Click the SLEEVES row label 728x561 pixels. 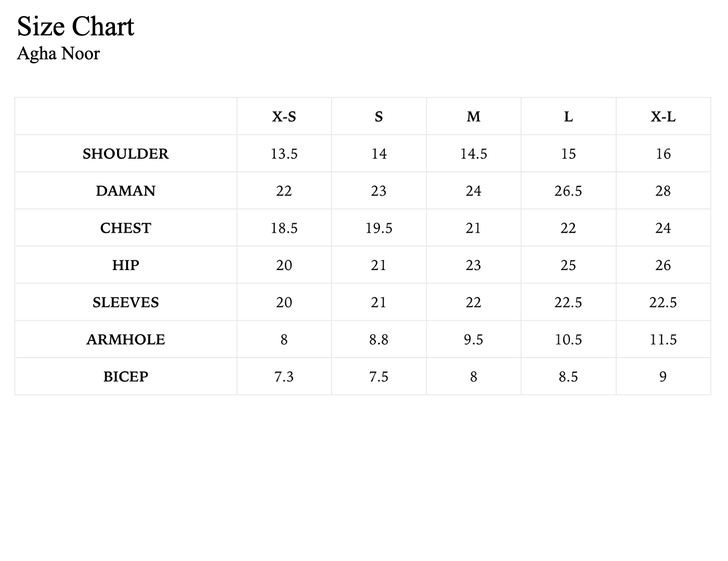point(126,302)
